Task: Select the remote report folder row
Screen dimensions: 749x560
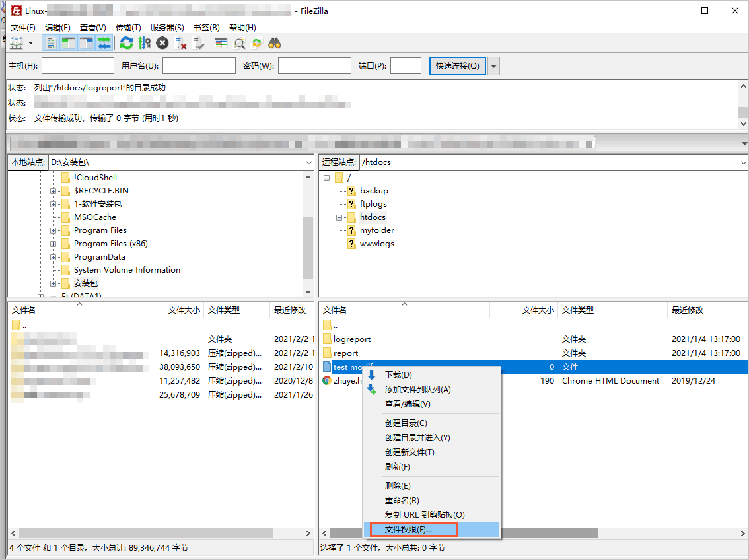Action: click(x=534, y=353)
